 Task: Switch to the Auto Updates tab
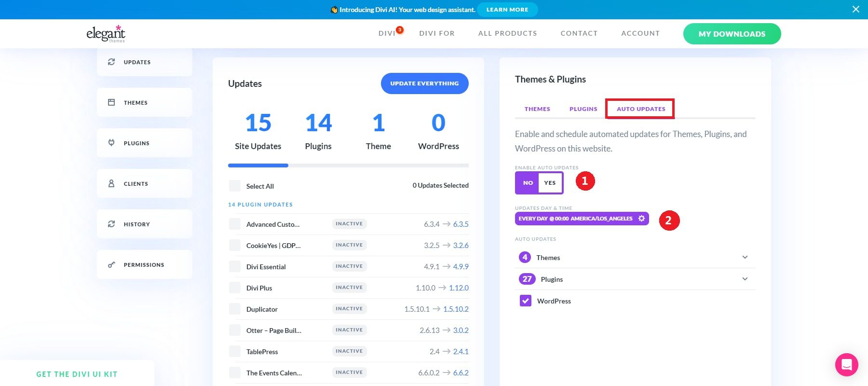tap(641, 109)
